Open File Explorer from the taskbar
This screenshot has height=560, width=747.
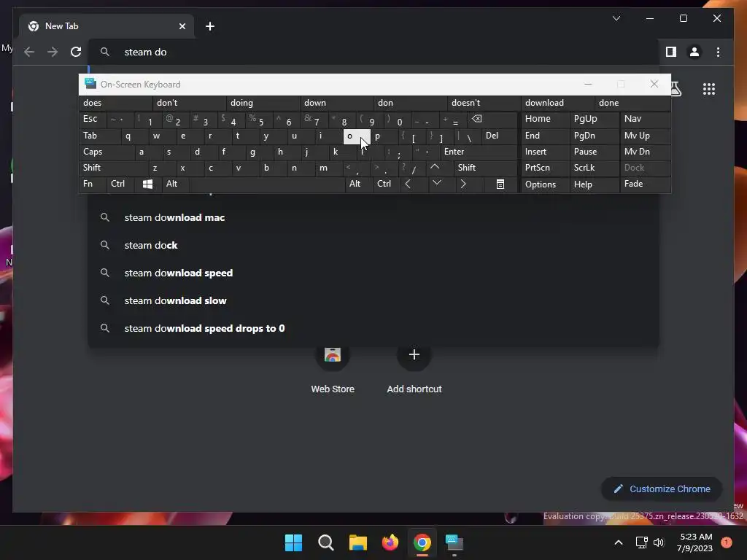(357, 542)
